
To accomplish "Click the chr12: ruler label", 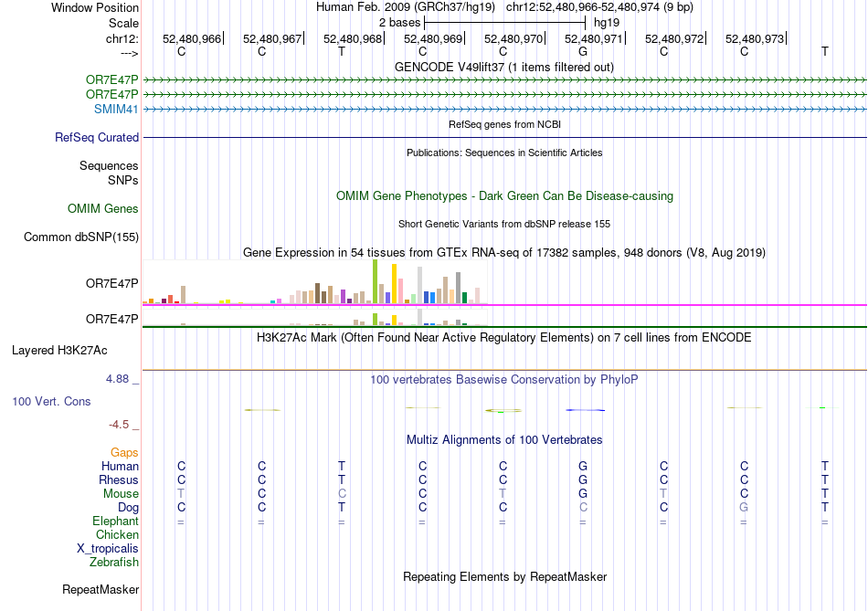I will (x=122, y=38).
